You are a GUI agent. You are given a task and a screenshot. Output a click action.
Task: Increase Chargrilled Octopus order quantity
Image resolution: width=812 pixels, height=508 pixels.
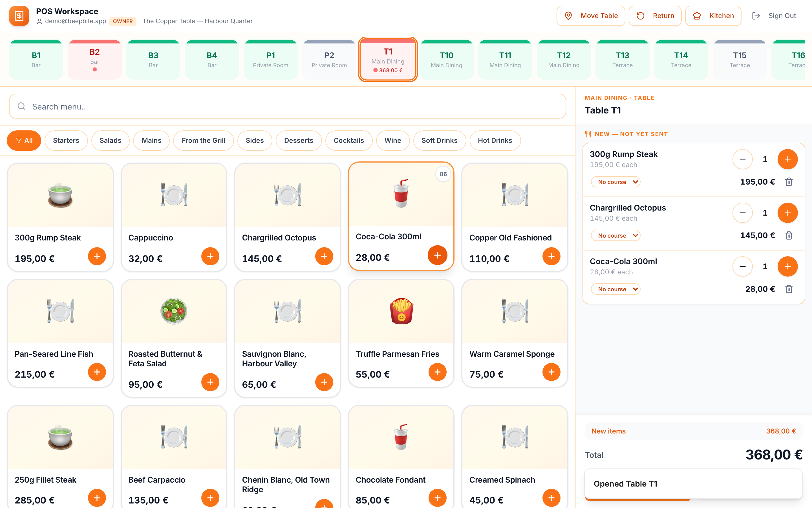[x=787, y=213]
